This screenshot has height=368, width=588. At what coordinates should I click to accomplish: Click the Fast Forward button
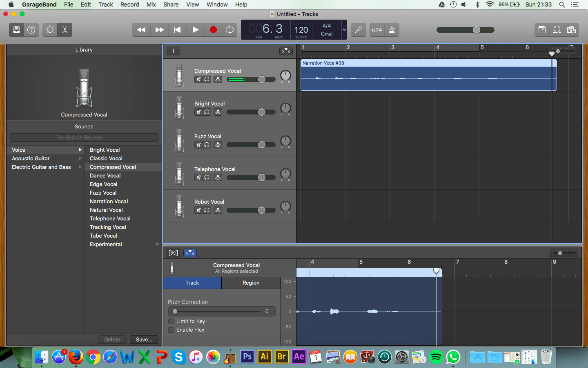[x=160, y=30]
